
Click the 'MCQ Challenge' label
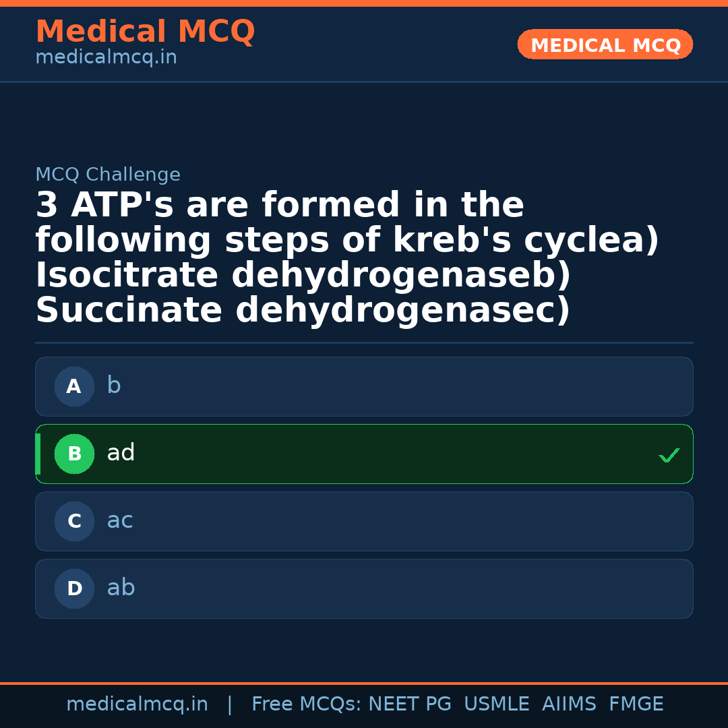pos(108,175)
